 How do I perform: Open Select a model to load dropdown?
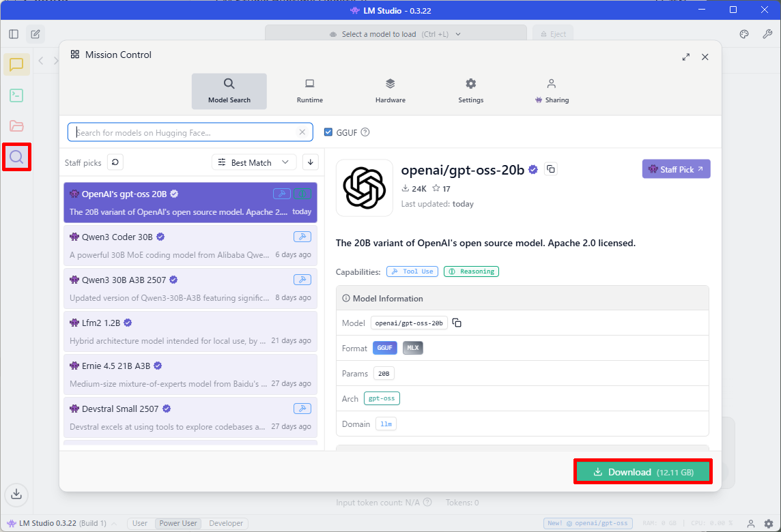[x=395, y=34]
